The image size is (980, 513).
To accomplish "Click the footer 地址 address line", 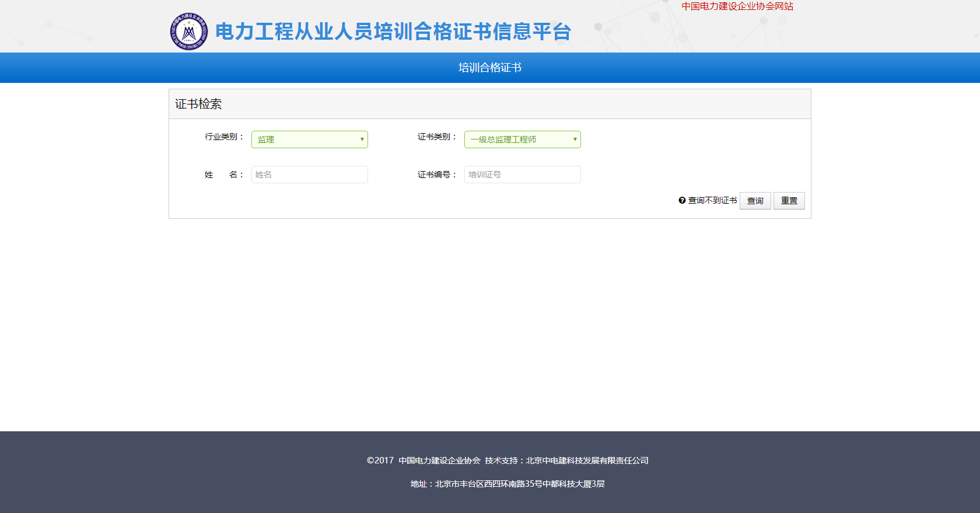I will [508, 484].
